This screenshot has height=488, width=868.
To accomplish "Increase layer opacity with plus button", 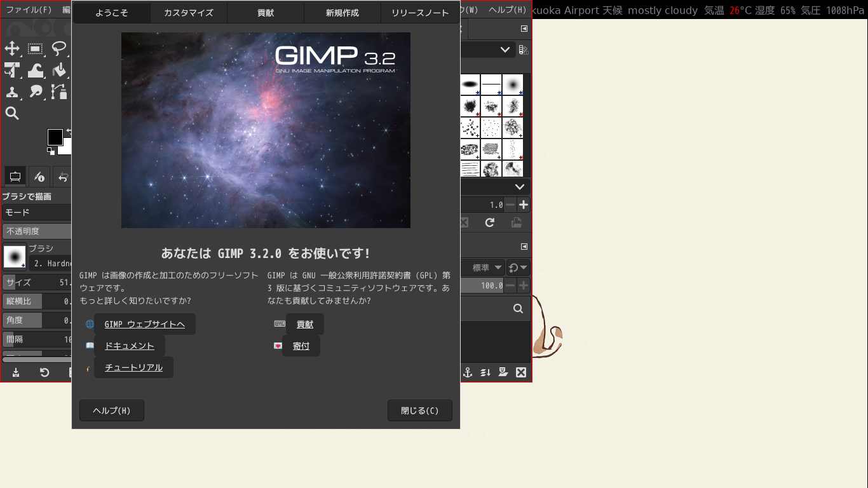I will (x=524, y=285).
